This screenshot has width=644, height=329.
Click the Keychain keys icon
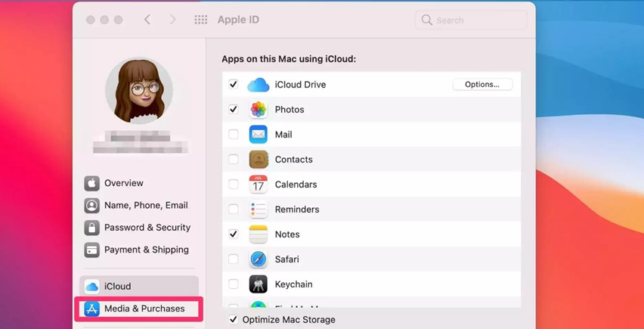point(259,284)
